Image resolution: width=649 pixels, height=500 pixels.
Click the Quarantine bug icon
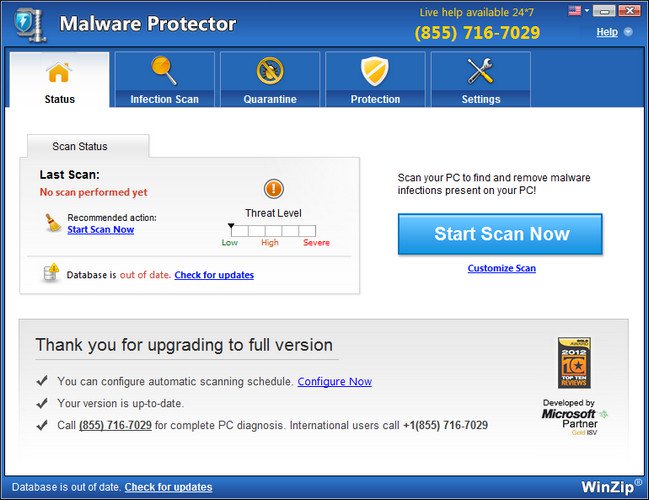(269, 71)
